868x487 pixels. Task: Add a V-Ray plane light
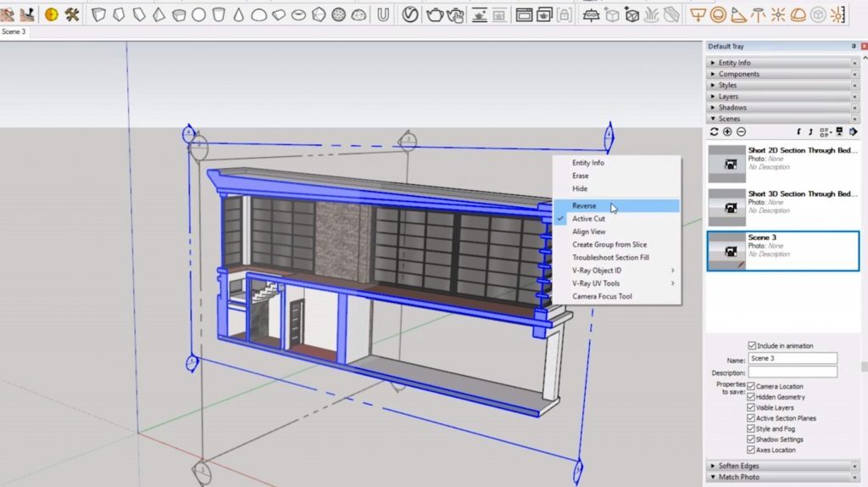click(x=698, y=14)
